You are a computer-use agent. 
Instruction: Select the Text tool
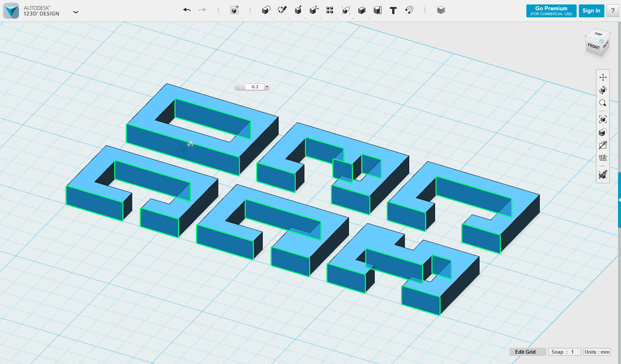pos(393,10)
